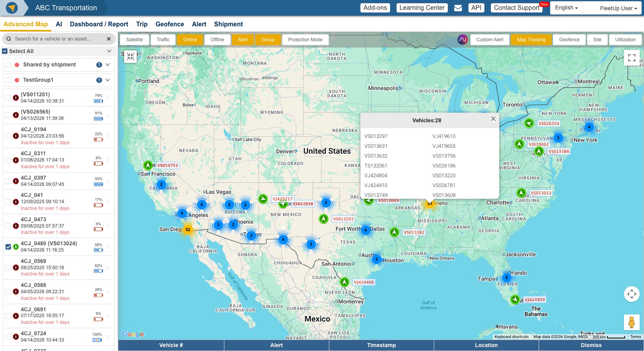Screen dimensions: 644x351
Task: Open details arrow for 4CJ_0311
Action: point(108,160)
